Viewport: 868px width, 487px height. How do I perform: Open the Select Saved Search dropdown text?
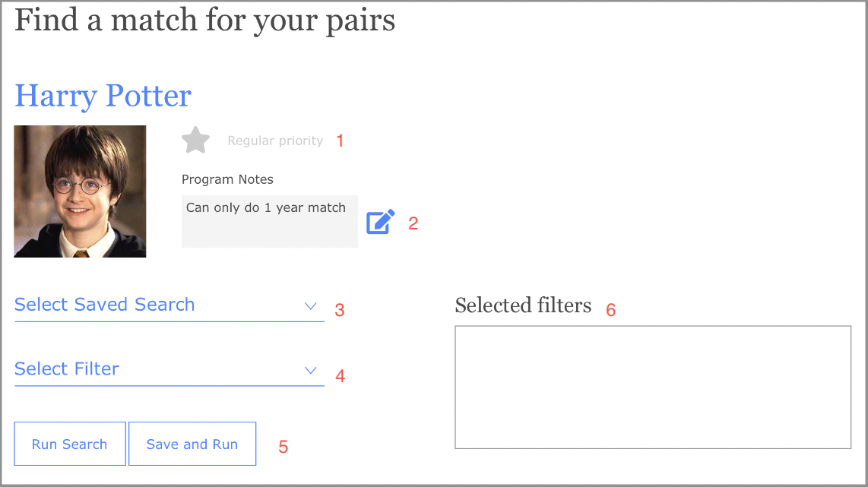point(105,305)
